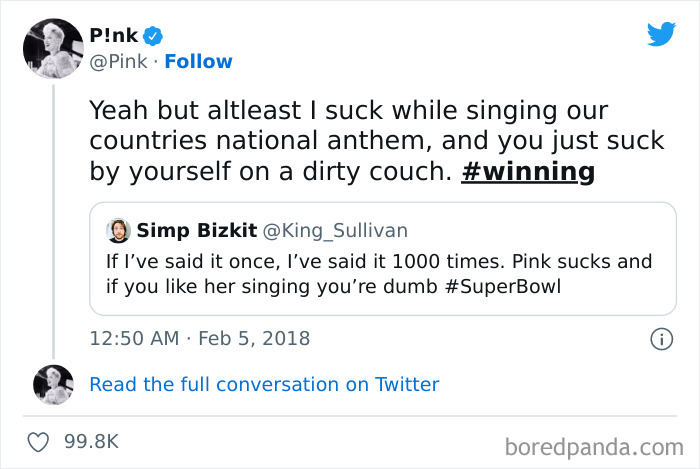Open the quoted tweet text about Pink

(x=378, y=276)
